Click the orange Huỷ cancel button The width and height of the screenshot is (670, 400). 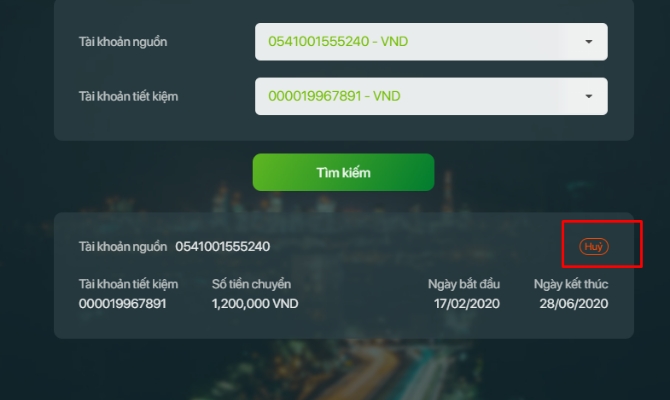594,247
